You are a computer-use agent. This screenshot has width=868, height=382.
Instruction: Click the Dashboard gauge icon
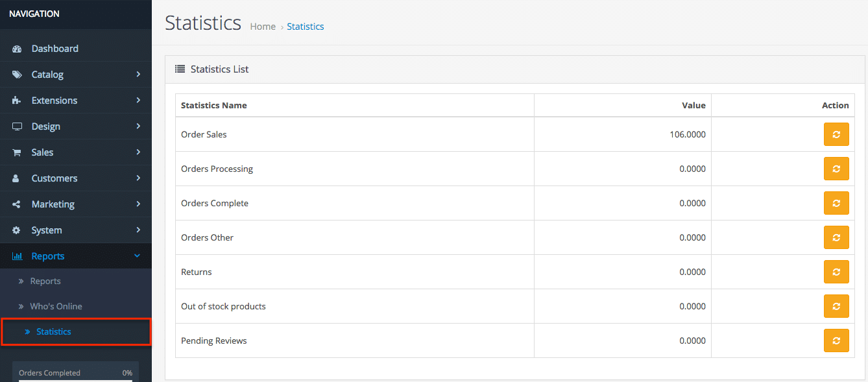tap(17, 49)
